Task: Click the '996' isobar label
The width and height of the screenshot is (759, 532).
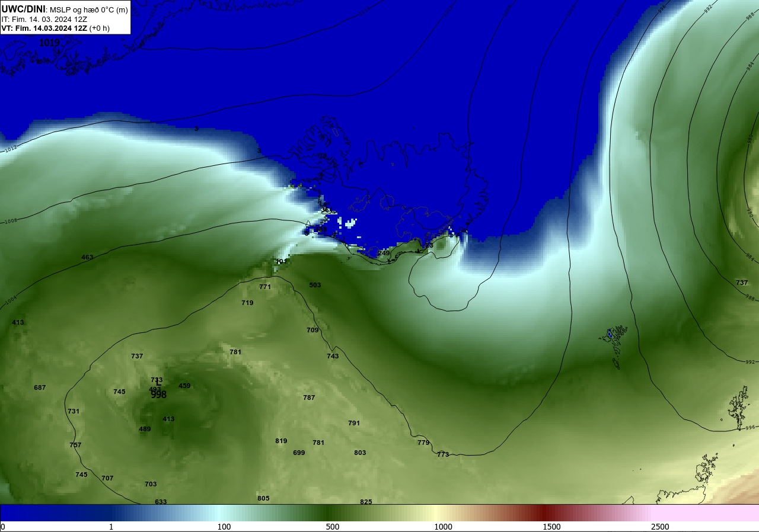Action: click(750, 427)
